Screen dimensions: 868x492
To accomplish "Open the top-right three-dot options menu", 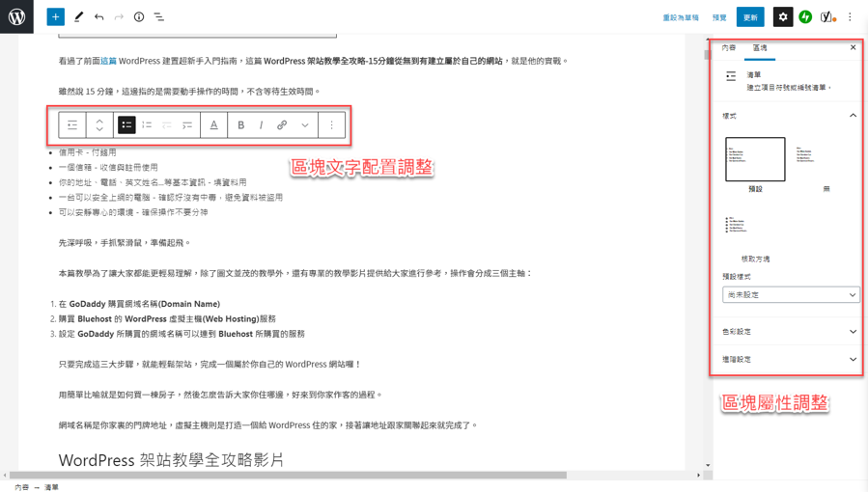I will (x=850, y=16).
